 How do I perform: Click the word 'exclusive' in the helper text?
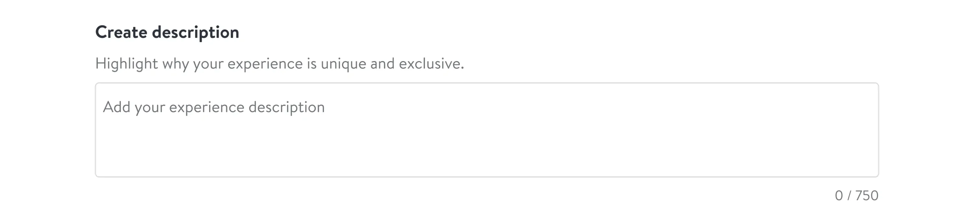[430, 63]
